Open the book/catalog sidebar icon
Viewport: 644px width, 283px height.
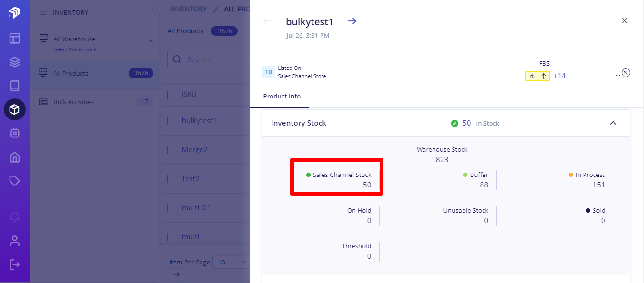click(x=15, y=86)
